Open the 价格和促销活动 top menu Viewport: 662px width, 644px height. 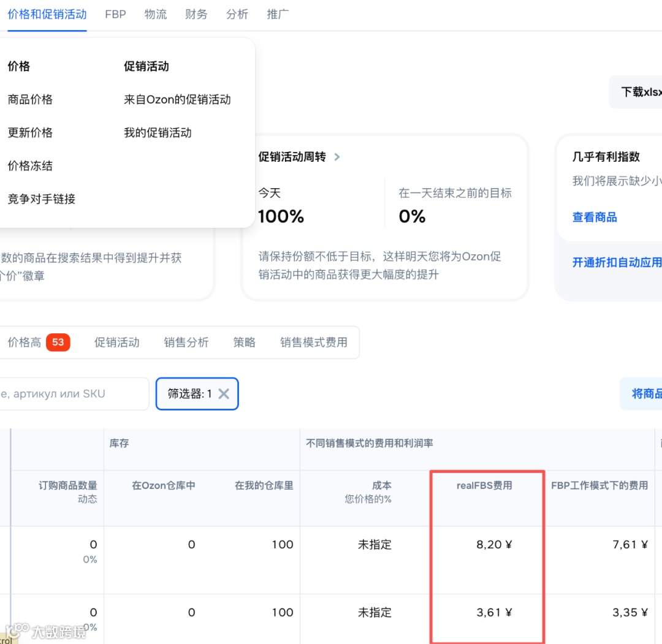coord(47,14)
